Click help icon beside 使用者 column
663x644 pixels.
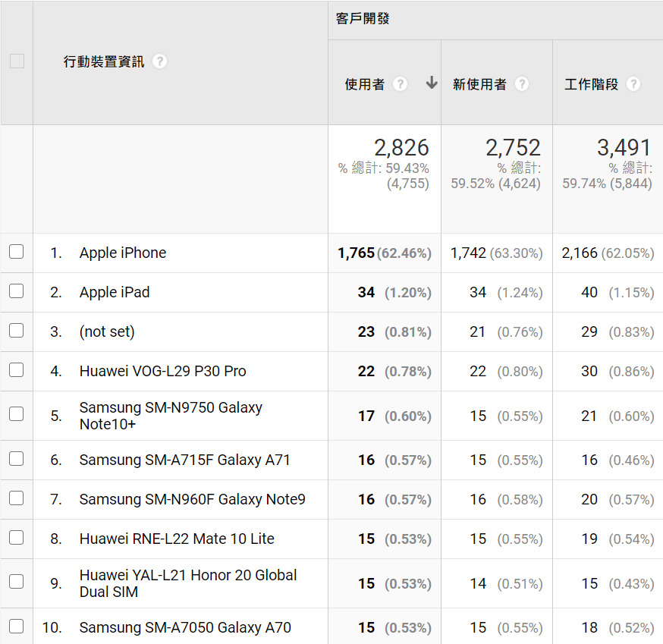(x=400, y=84)
